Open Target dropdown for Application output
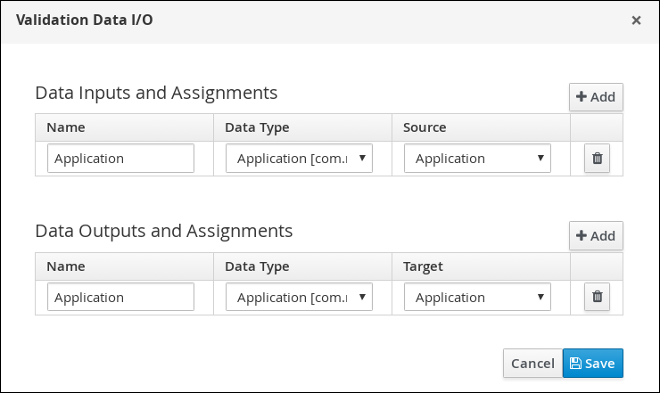Screen dimensions: 660x393 click(x=477, y=297)
